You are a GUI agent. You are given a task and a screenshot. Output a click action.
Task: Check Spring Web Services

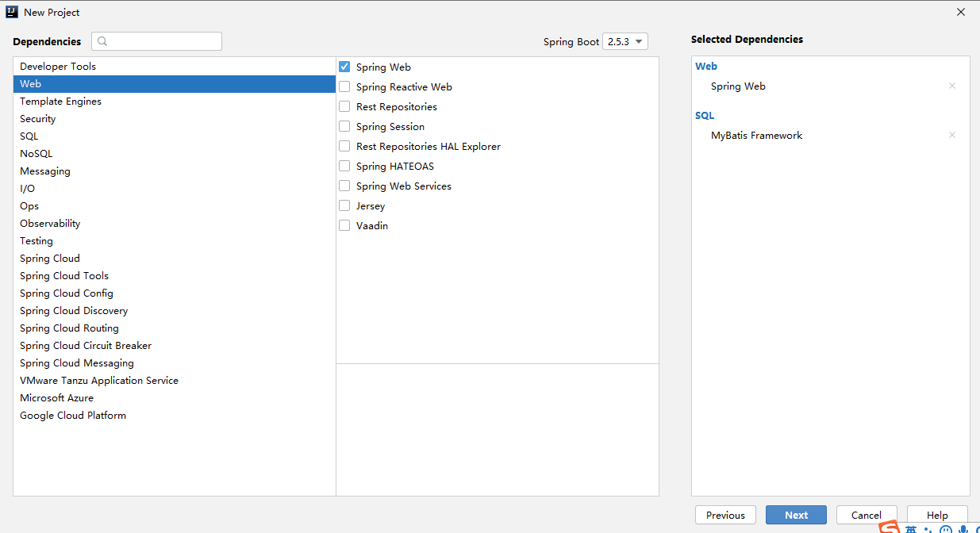[344, 186]
